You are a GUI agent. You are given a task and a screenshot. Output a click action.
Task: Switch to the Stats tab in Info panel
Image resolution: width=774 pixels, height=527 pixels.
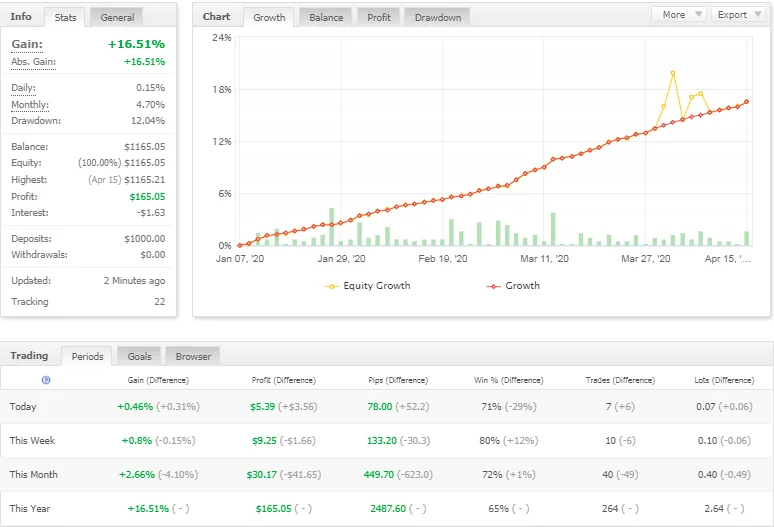pyautogui.click(x=65, y=17)
